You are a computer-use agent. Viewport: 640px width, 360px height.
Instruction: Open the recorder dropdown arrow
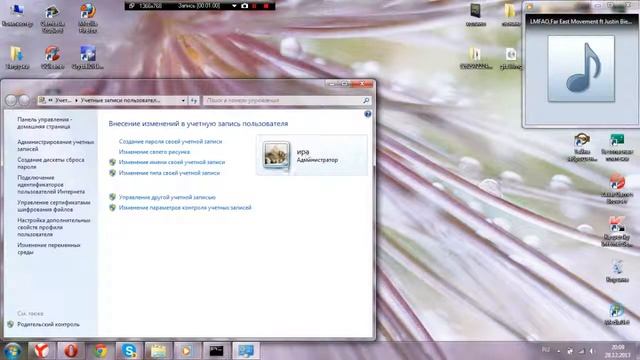234,6
